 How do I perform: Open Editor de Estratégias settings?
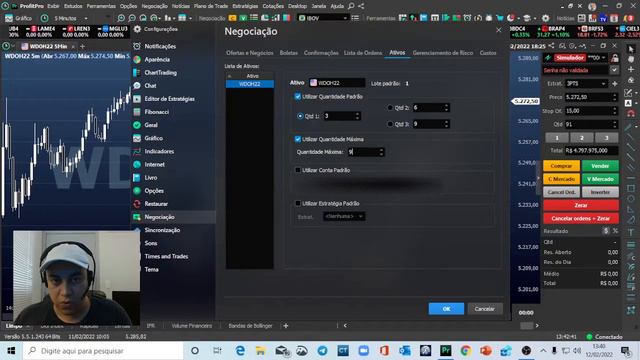(169, 99)
